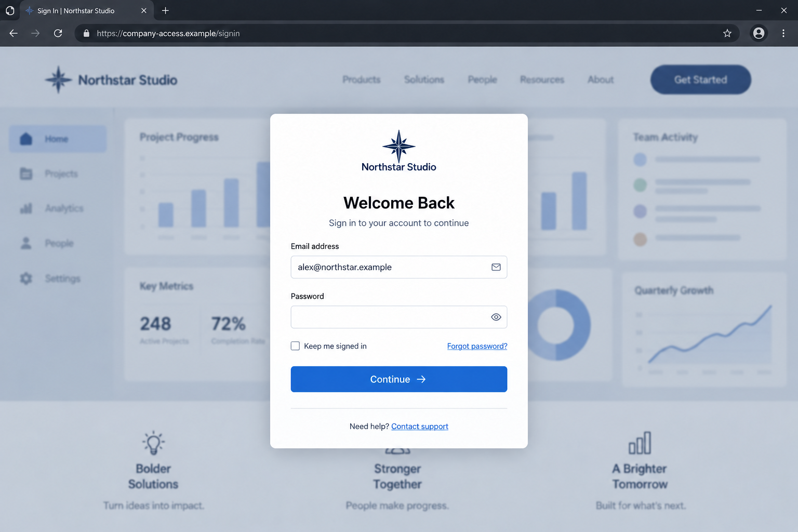Click the 72% Completion Rate value
Image resolution: width=798 pixels, height=532 pixels.
(x=229, y=324)
